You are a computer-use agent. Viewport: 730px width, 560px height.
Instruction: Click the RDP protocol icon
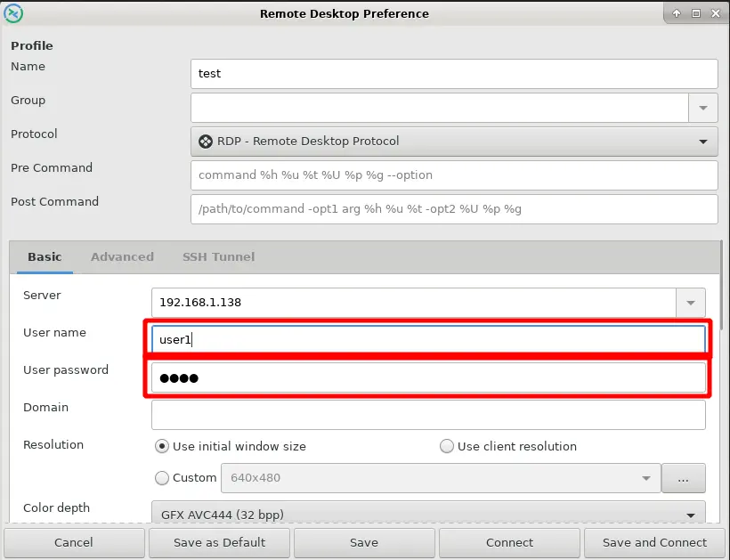[x=206, y=141]
